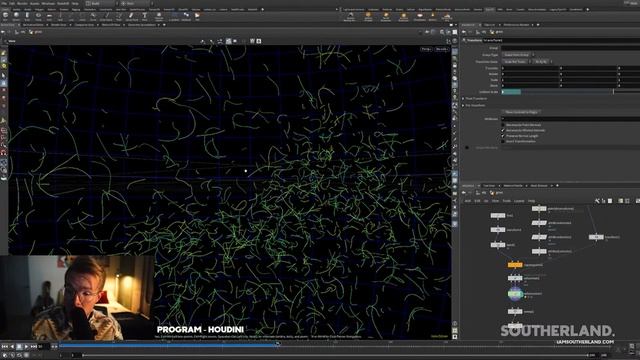Select the orange highlighted node in the network
The height and width of the screenshot is (360, 640).
click(515, 265)
